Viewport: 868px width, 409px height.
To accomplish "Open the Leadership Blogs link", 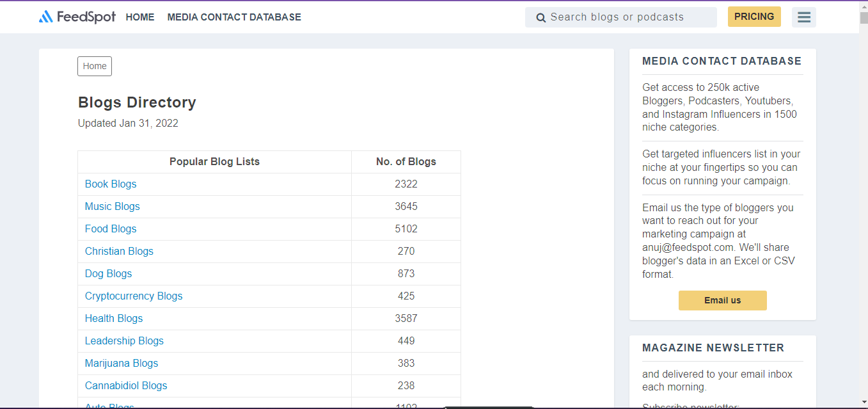I will (124, 341).
